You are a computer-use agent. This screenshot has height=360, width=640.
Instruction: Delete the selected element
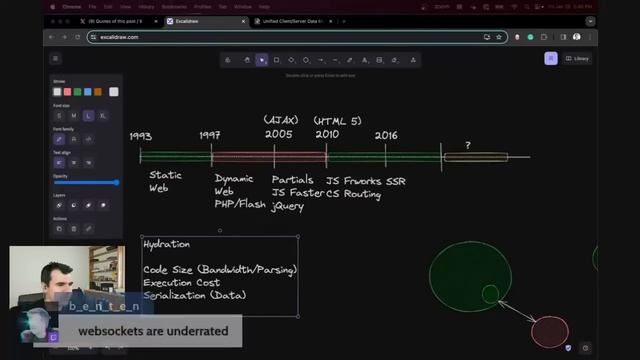pos(74,229)
